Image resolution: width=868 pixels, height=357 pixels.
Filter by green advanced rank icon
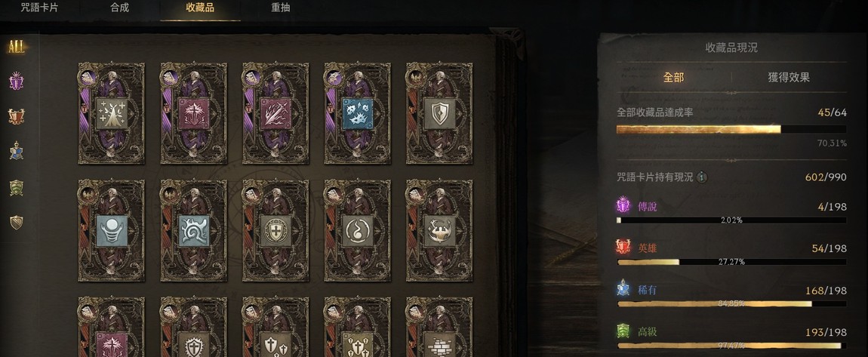[x=17, y=188]
